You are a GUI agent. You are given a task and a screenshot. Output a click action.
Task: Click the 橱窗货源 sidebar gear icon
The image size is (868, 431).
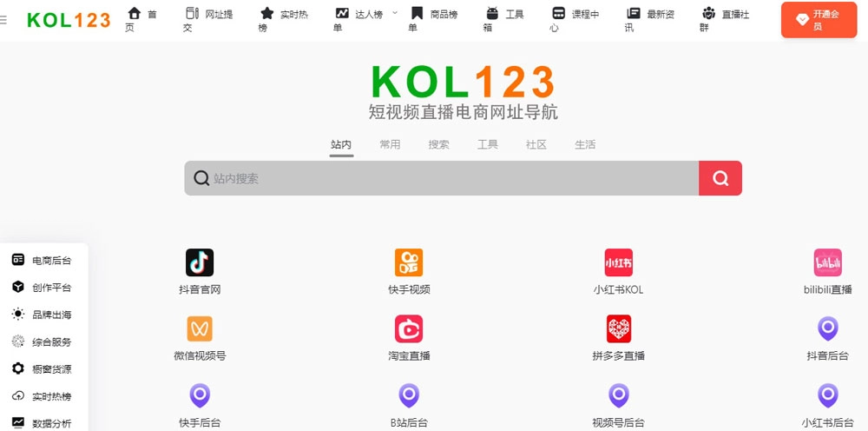pyautogui.click(x=18, y=368)
